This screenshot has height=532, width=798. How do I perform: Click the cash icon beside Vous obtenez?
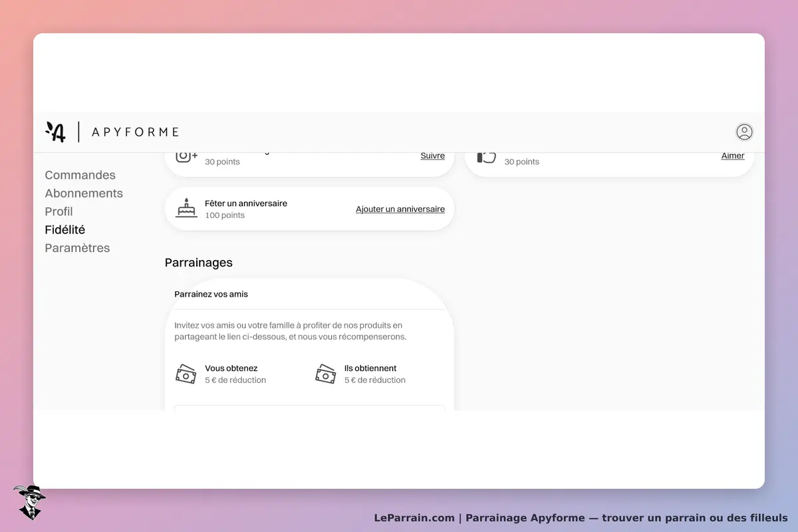tap(186, 374)
